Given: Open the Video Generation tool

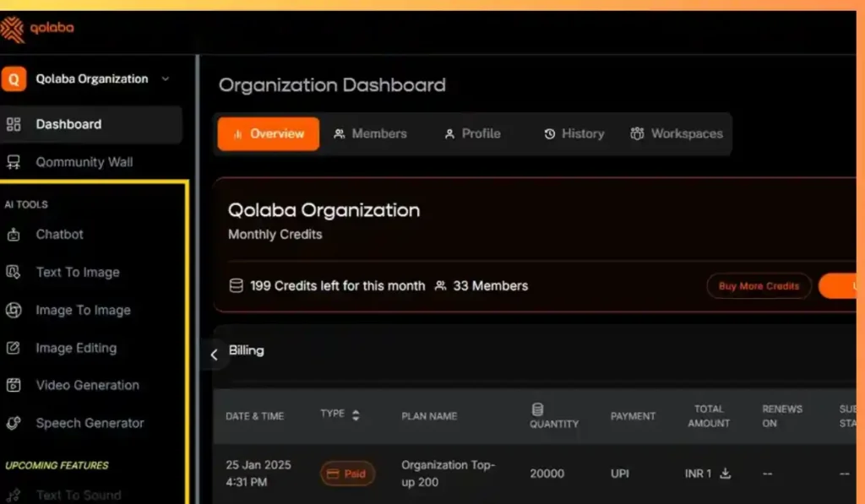Looking at the screenshot, I should pos(87,386).
